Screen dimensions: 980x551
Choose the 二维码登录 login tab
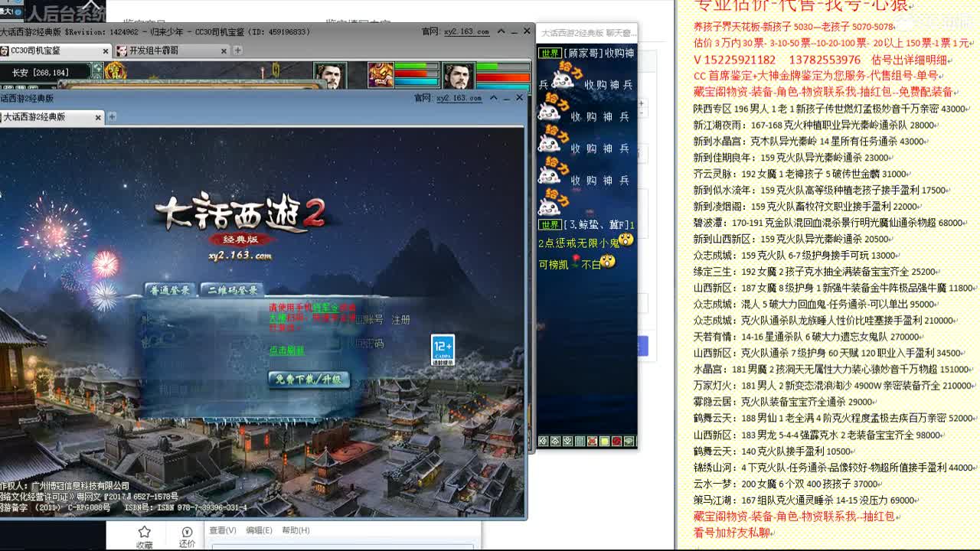(231, 290)
